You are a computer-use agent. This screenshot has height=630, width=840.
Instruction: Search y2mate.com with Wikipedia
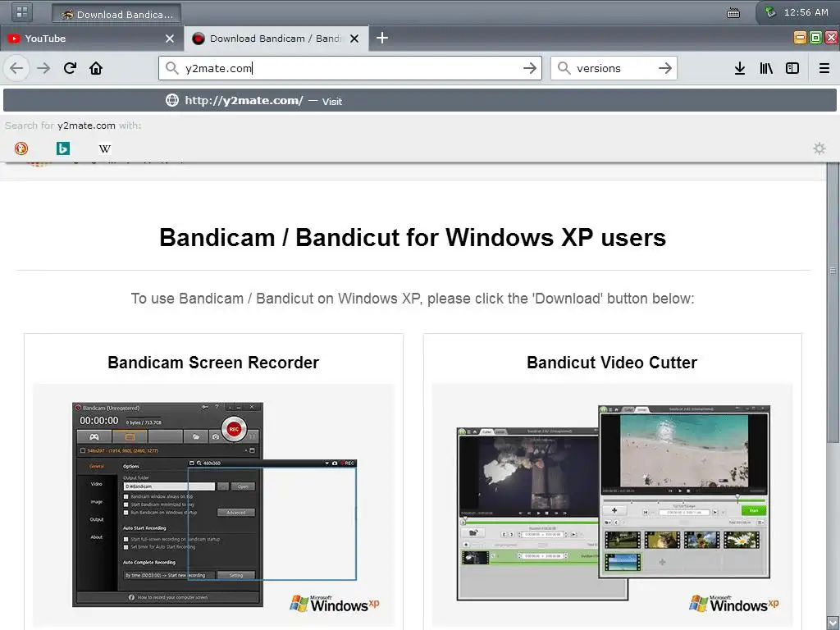point(105,148)
